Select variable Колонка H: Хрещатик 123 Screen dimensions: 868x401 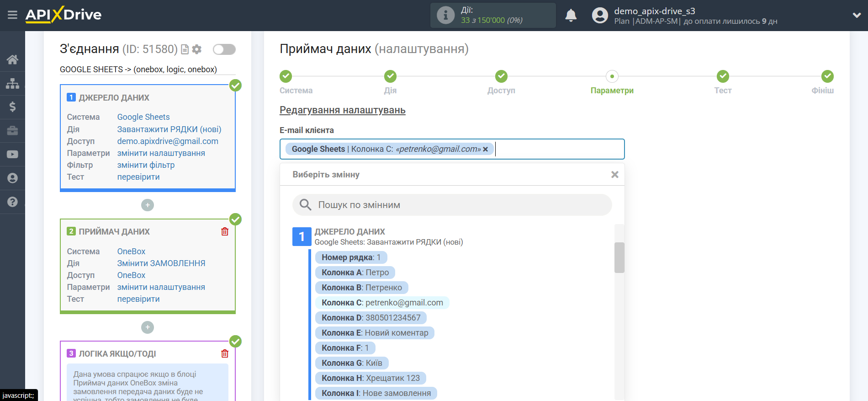pos(370,378)
